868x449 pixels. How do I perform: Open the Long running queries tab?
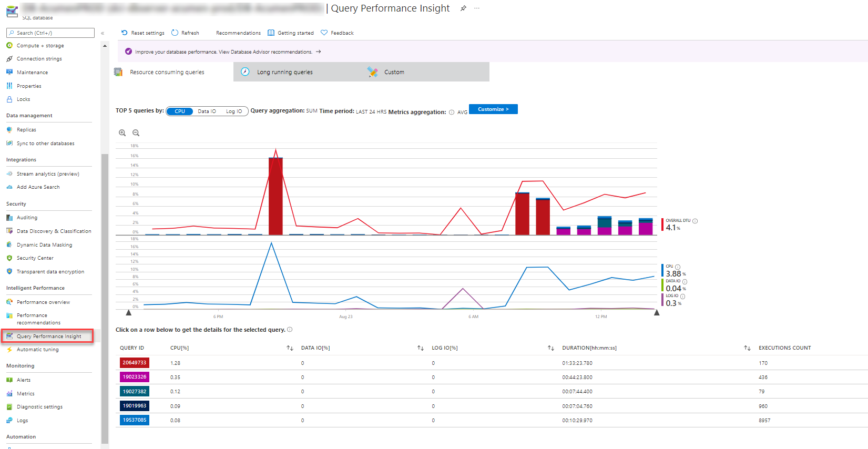pyautogui.click(x=285, y=72)
